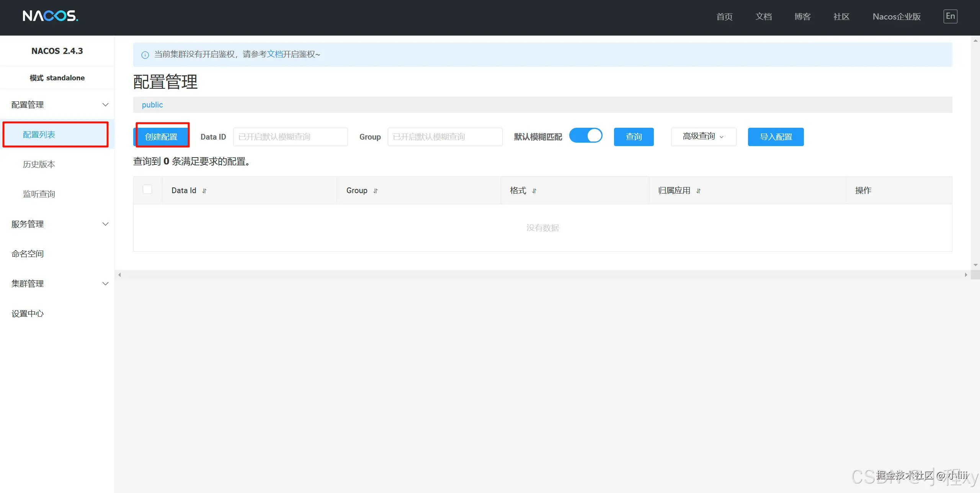Viewport: 980px width, 493px height.
Task: Click horizontal scrollbar right arrow
Action: point(966,275)
